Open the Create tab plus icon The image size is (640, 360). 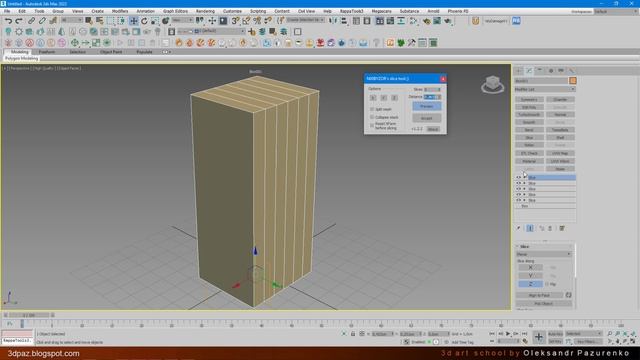click(518, 71)
